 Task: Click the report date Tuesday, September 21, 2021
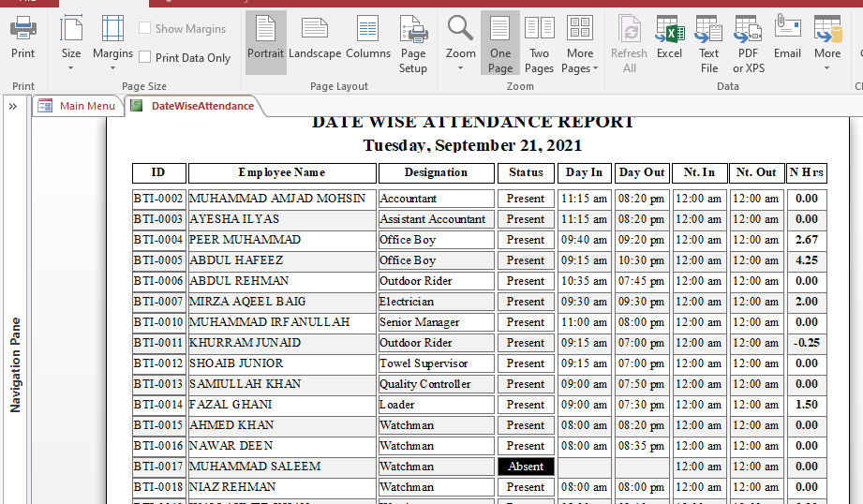click(472, 145)
